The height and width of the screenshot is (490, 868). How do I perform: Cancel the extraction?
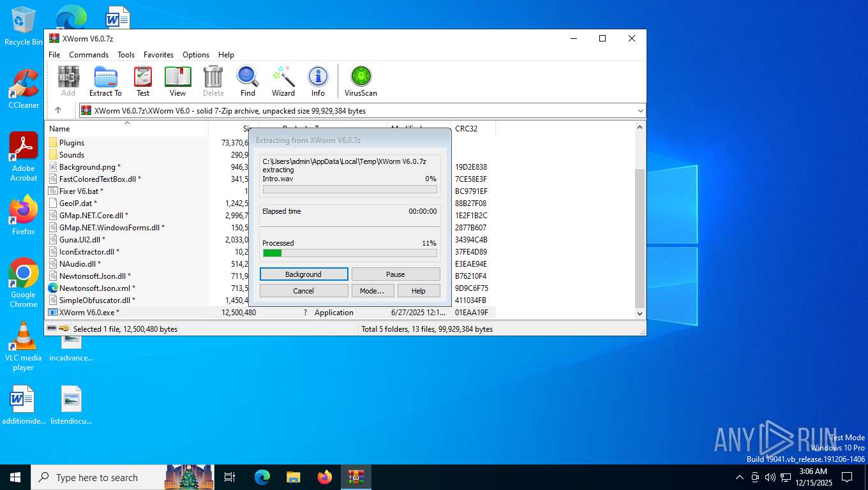(x=304, y=291)
